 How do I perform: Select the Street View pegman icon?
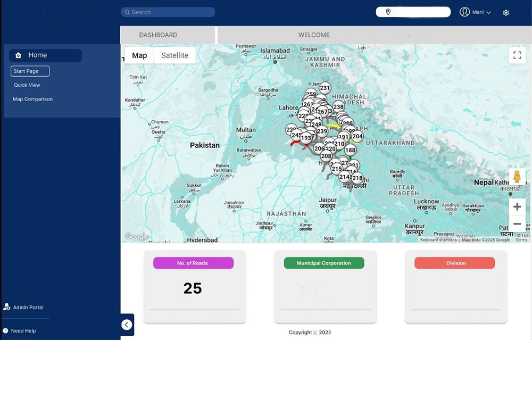tap(517, 177)
